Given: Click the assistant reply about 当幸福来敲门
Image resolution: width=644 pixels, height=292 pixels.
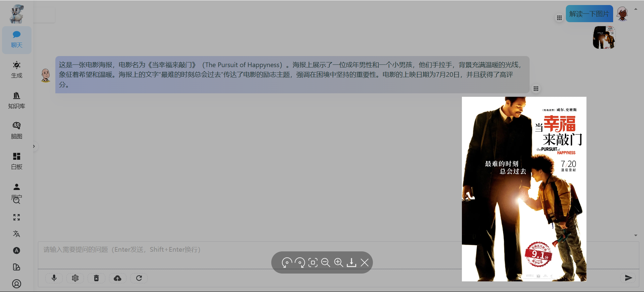Looking at the screenshot, I should tap(292, 75).
